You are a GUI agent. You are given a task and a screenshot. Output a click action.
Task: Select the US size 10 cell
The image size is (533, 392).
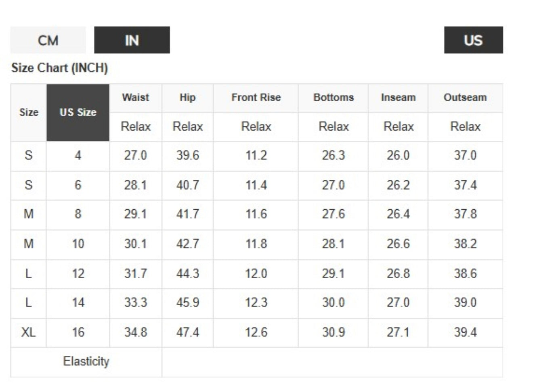[78, 244]
